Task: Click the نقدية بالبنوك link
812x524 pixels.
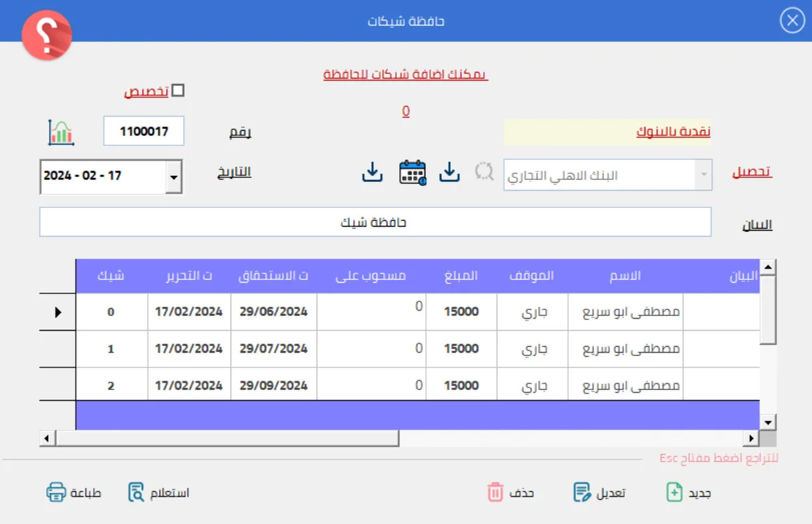Action: [x=673, y=132]
